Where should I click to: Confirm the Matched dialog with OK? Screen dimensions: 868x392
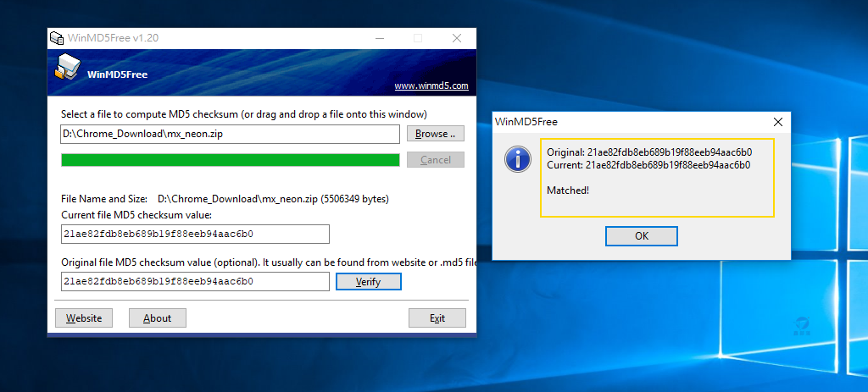point(642,236)
